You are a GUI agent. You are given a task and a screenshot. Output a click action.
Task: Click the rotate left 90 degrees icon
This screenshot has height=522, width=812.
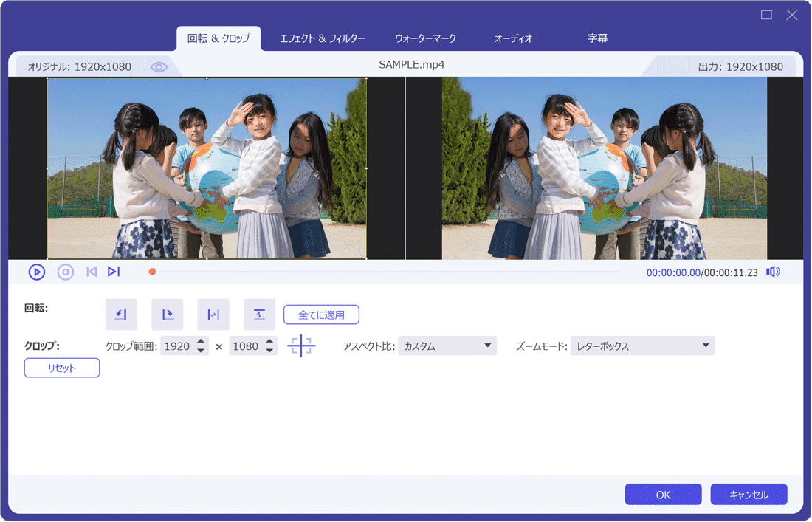(x=121, y=315)
